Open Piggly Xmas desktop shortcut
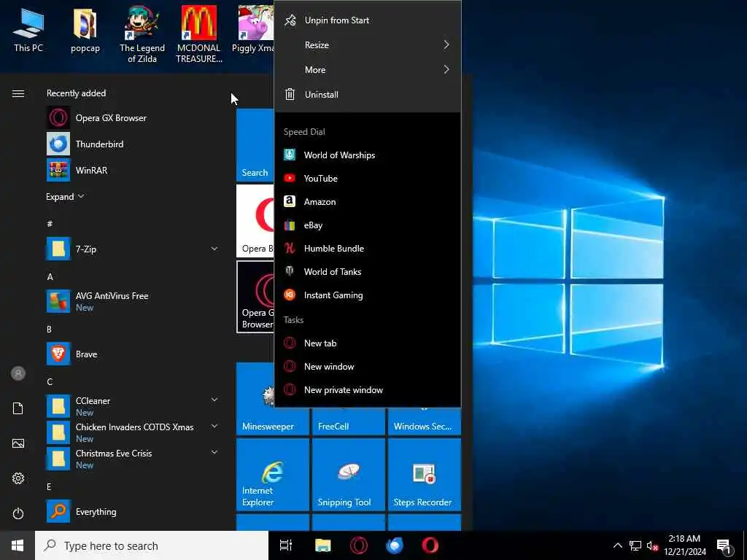 [253, 31]
